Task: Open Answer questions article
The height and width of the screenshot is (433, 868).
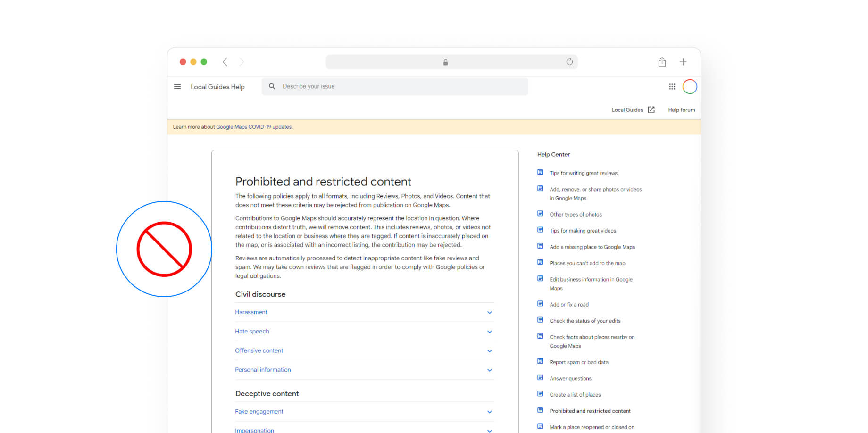Action: [x=570, y=379]
